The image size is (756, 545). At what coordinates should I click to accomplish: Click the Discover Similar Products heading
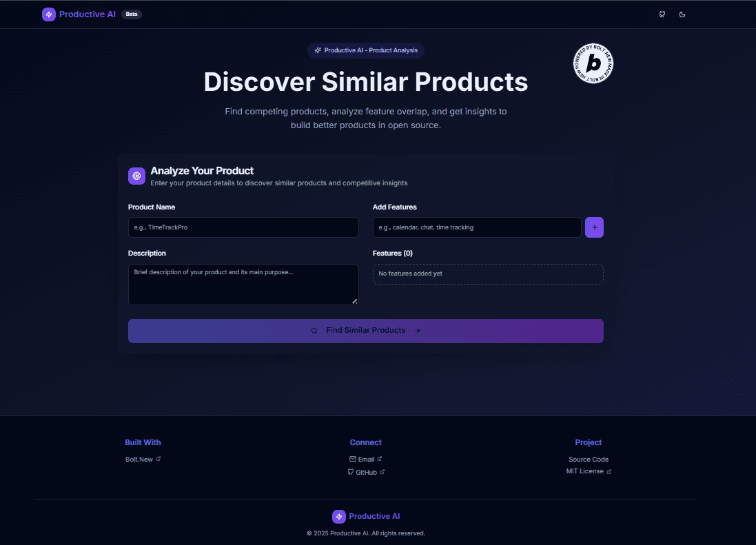point(366,82)
